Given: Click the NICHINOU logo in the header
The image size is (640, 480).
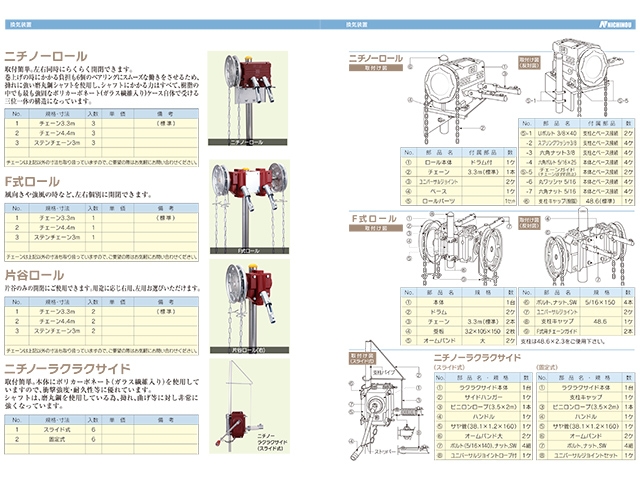Looking at the screenshot, I should pyautogui.click(x=617, y=24).
